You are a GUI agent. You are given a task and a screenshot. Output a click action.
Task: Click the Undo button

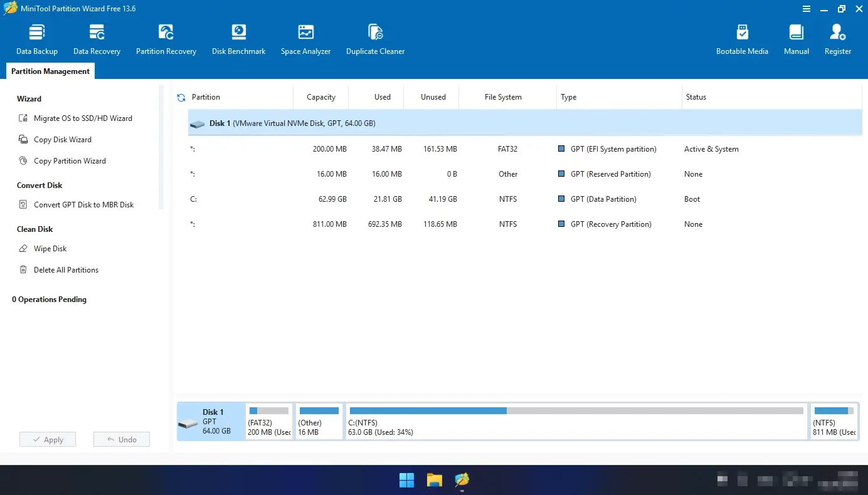pos(122,439)
